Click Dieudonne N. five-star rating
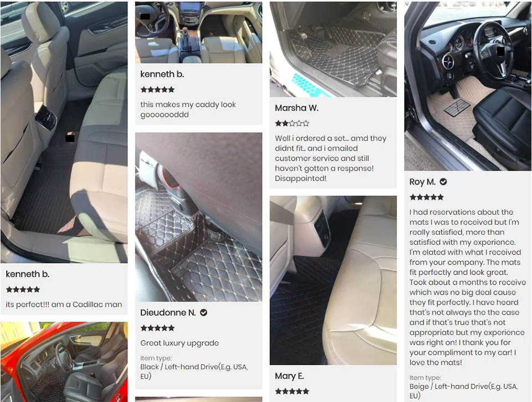Image resolution: width=532 pixels, height=402 pixels. 157,328
